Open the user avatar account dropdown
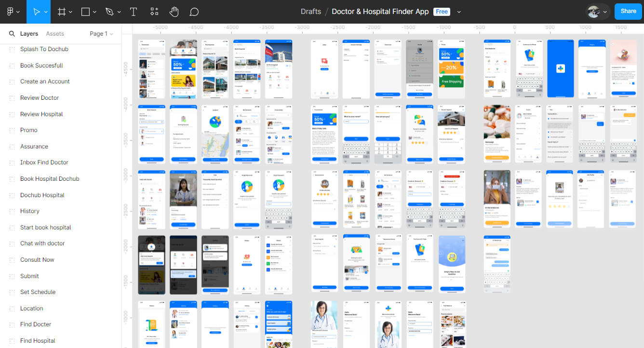 click(598, 12)
